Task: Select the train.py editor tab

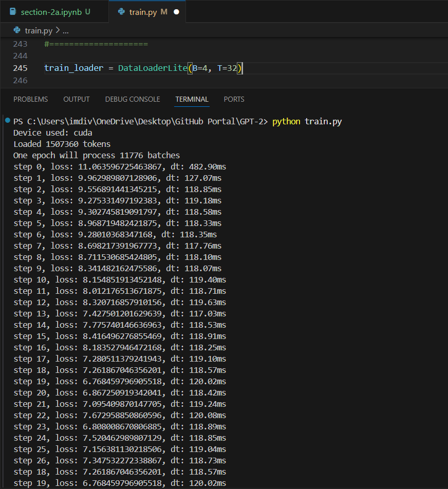Action: [x=147, y=12]
